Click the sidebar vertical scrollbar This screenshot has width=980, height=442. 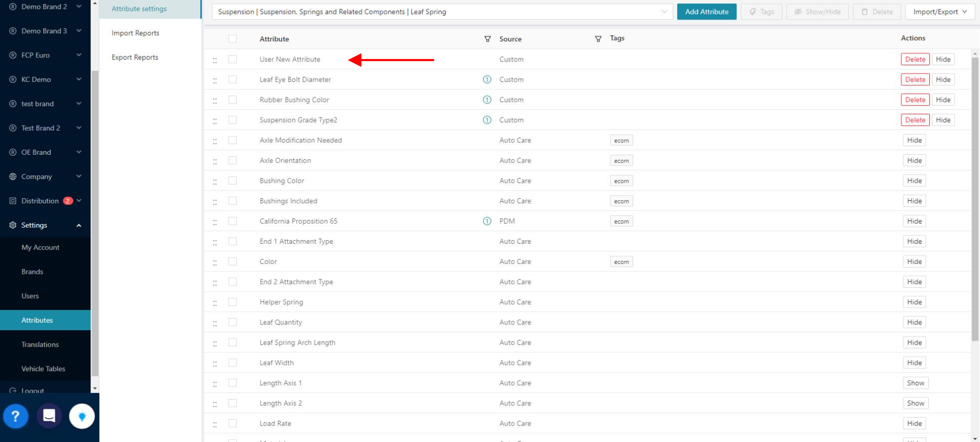click(x=95, y=223)
